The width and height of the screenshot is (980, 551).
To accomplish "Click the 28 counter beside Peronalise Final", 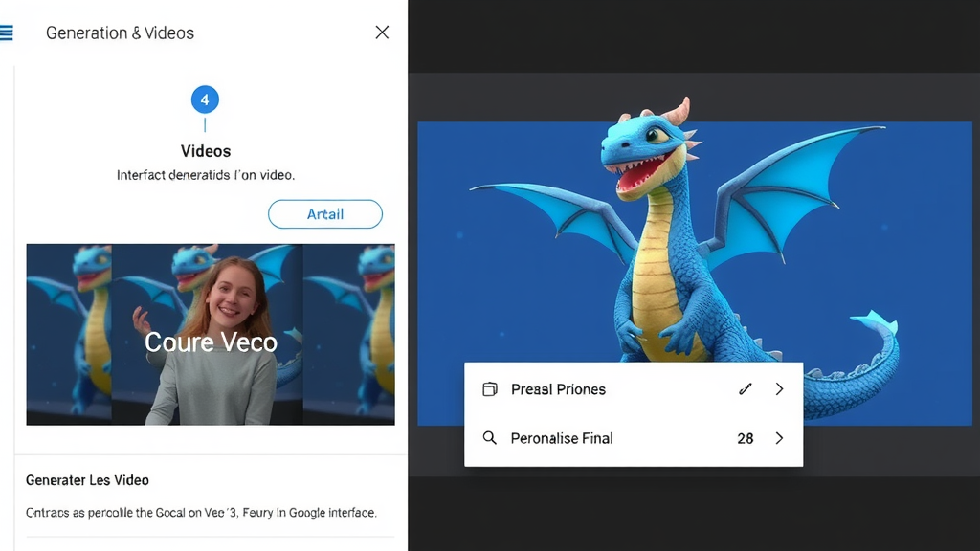I will pyautogui.click(x=745, y=438).
